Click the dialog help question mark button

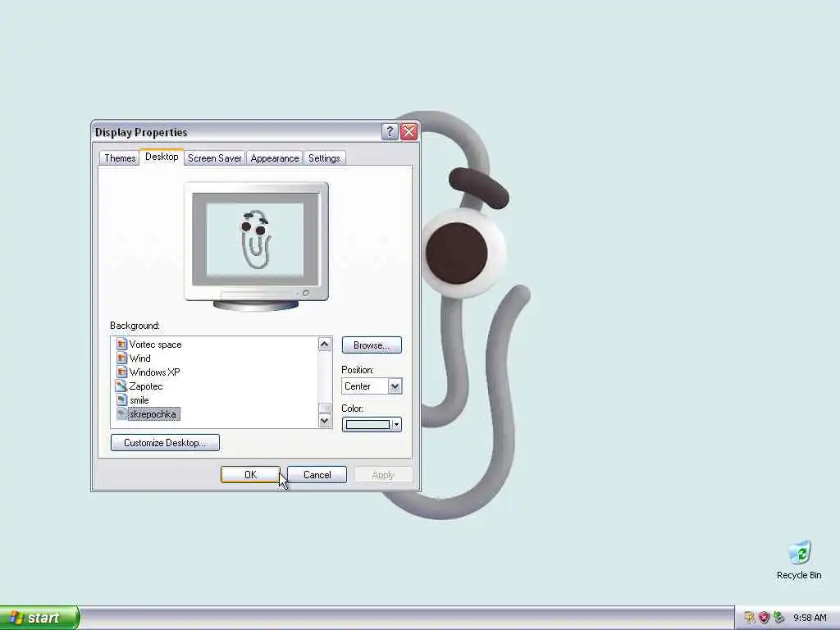[390, 132]
